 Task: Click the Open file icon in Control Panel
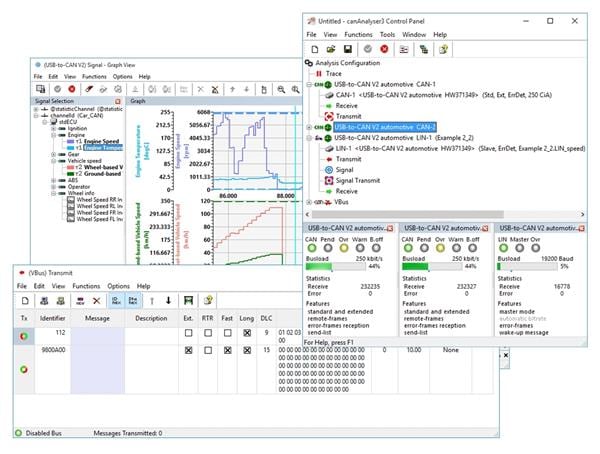point(331,48)
